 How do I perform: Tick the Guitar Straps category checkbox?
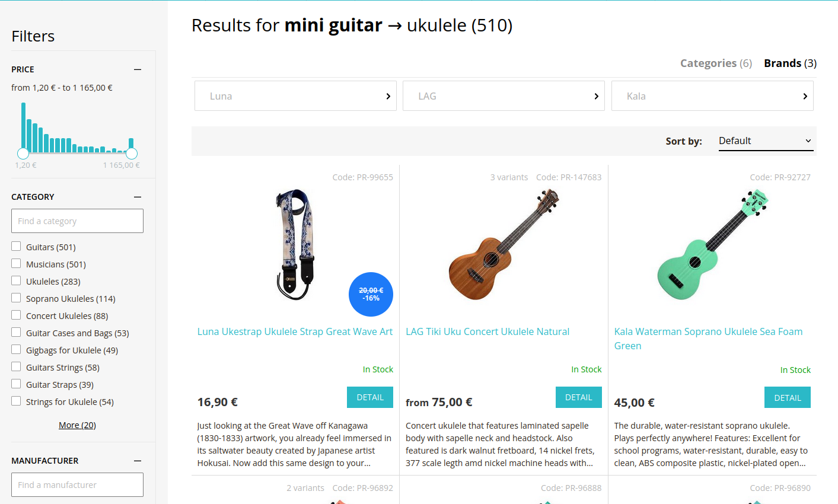click(x=16, y=384)
